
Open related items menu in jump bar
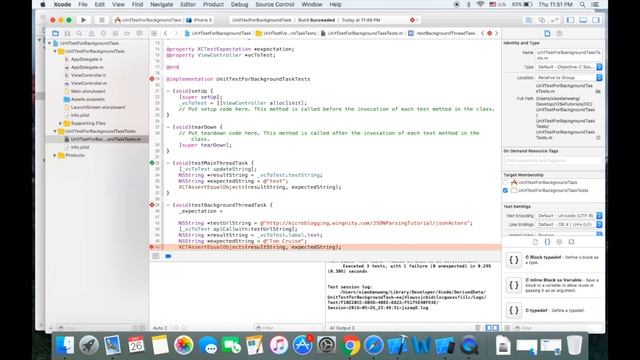[154, 33]
